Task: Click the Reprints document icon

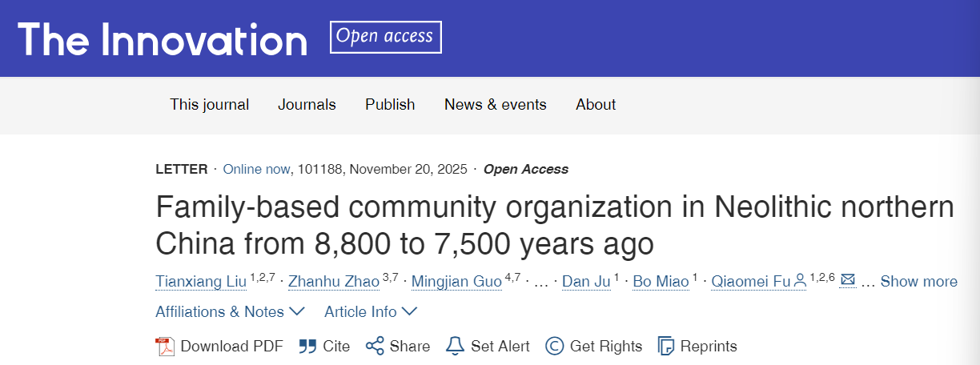Action: point(665,346)
